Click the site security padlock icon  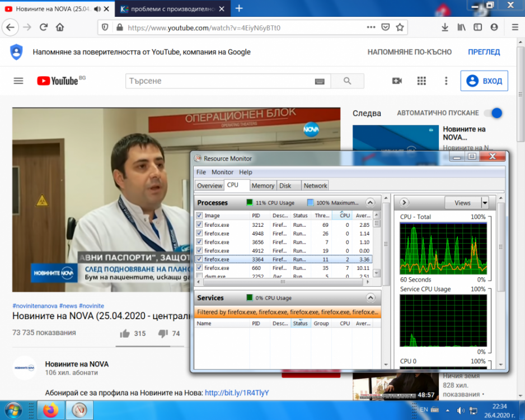(120, 27)
